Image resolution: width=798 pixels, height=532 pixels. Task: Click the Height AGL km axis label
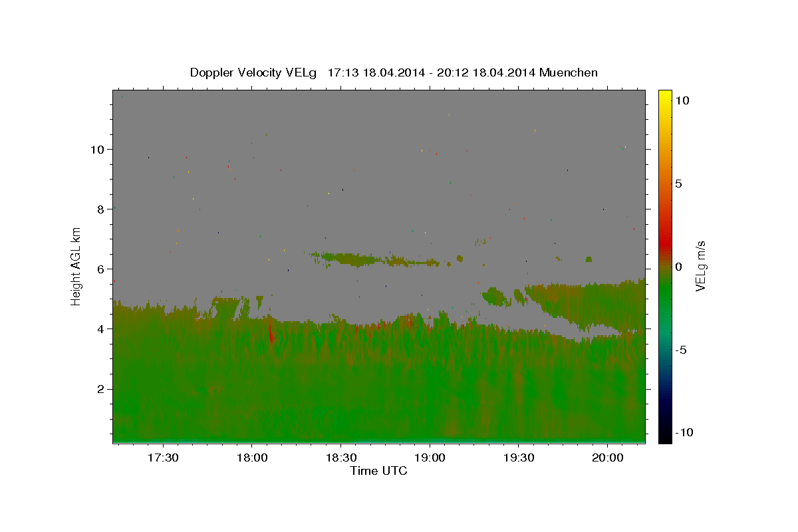click(x=76, y=266)
